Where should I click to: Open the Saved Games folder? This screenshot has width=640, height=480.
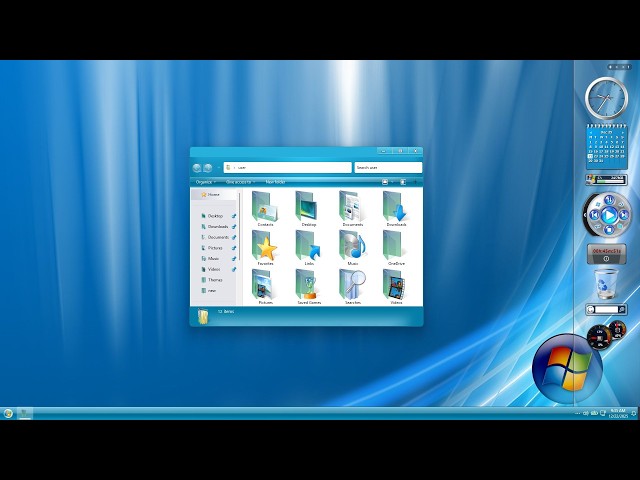(x=309, y=287)
